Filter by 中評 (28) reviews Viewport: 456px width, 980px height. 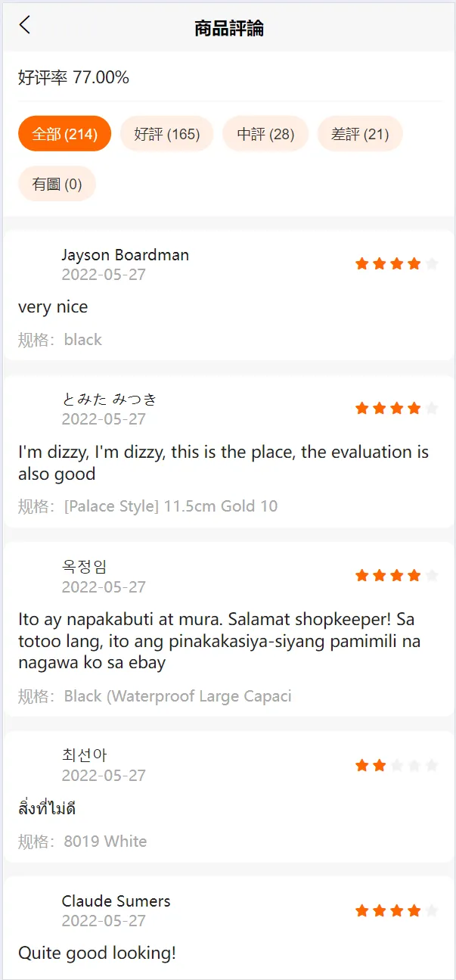coord(265,135)
